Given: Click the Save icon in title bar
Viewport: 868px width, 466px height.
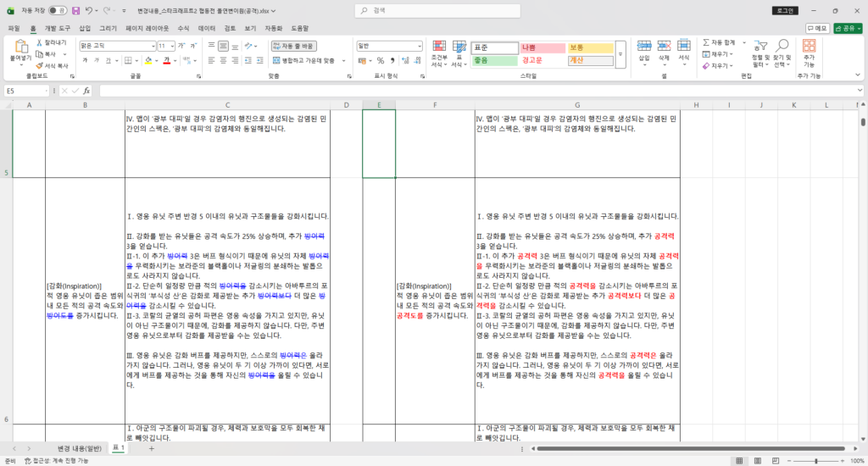Looking at the screenshot, I should pos(76,11).
